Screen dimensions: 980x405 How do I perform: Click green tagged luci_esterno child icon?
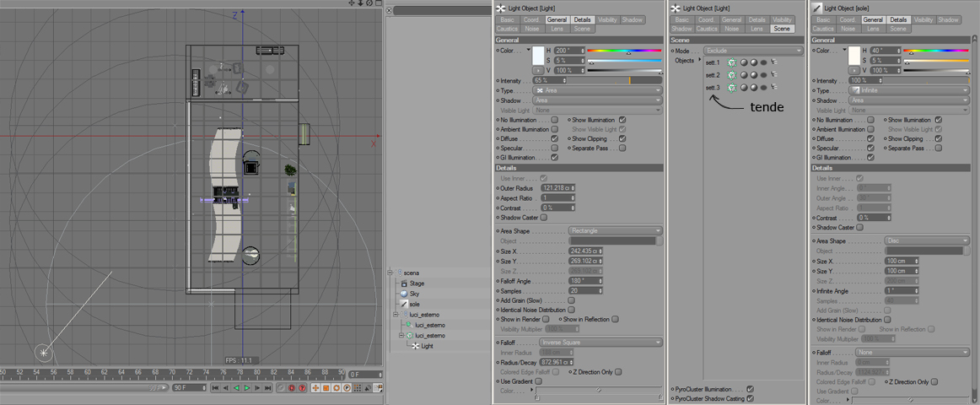(408, 325)
